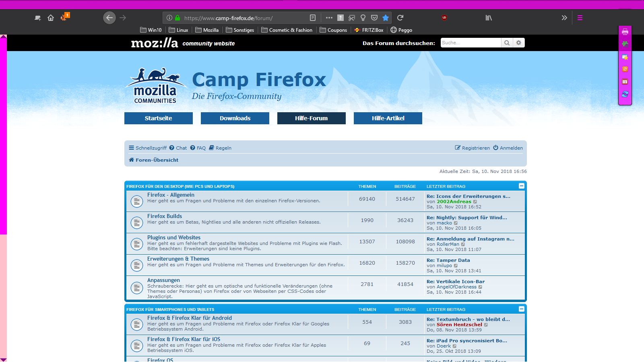
Task: Open advanced search via the gear icon
Action: click(519, 43)
